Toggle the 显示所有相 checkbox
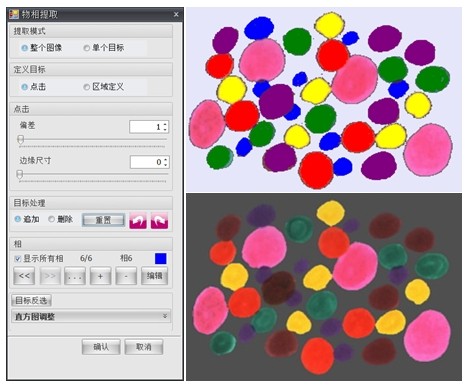This screenshot has width=468, height=387. click(x=18, y=258)
